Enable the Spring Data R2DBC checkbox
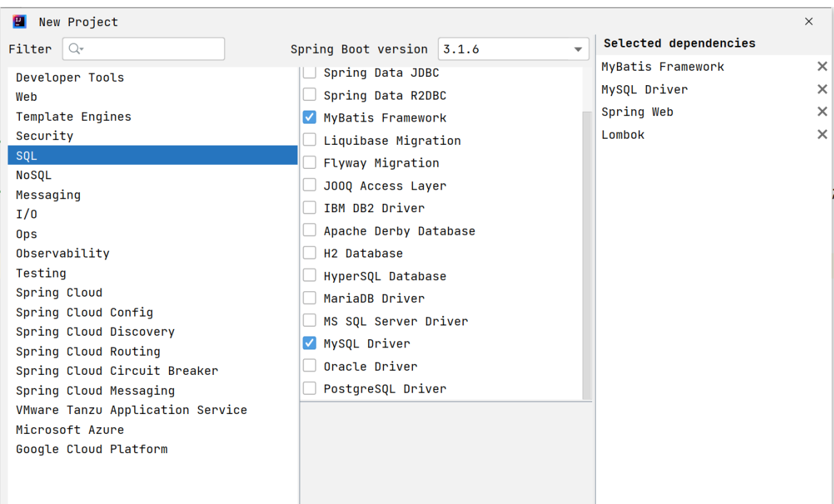The width and height of the screenshot is (834, 504). click(310, 95)
